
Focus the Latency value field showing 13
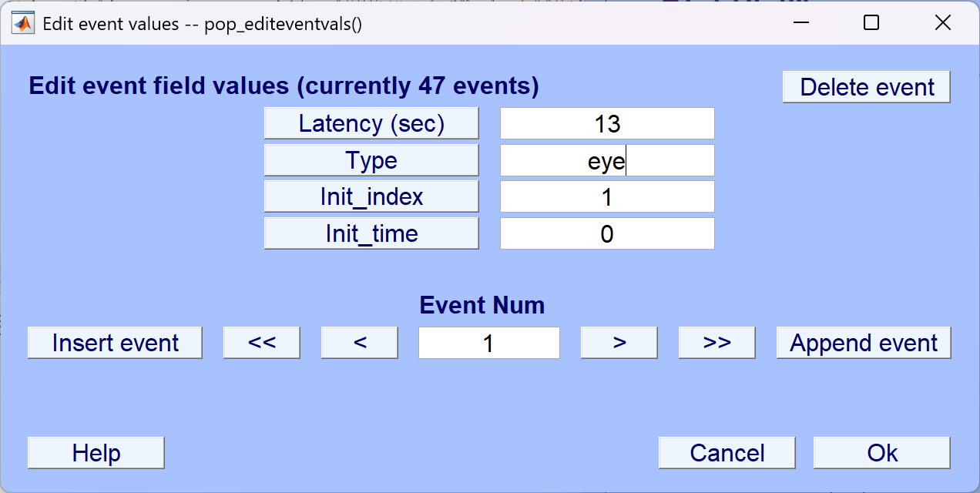[x=607, y=123]
